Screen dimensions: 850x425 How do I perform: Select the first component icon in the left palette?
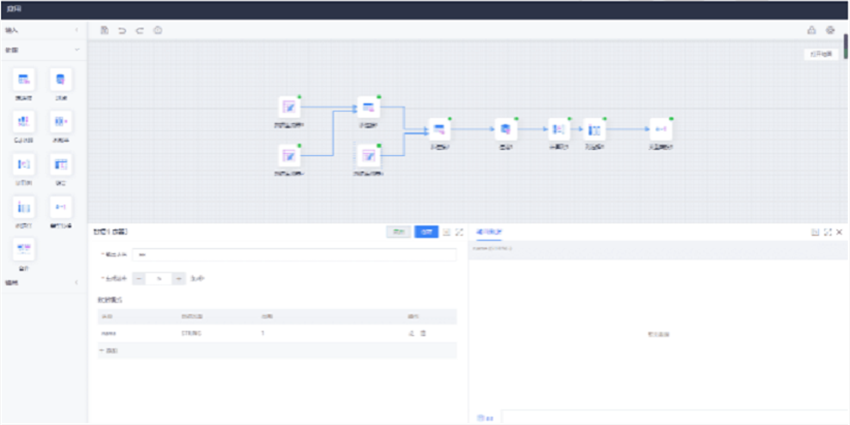[24, 79]
